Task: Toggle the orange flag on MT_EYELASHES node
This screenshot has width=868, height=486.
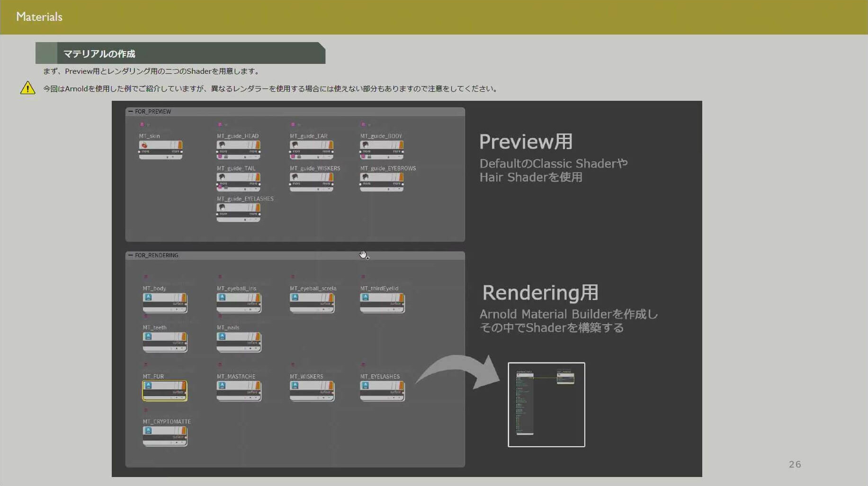Action: click(401, 386)
